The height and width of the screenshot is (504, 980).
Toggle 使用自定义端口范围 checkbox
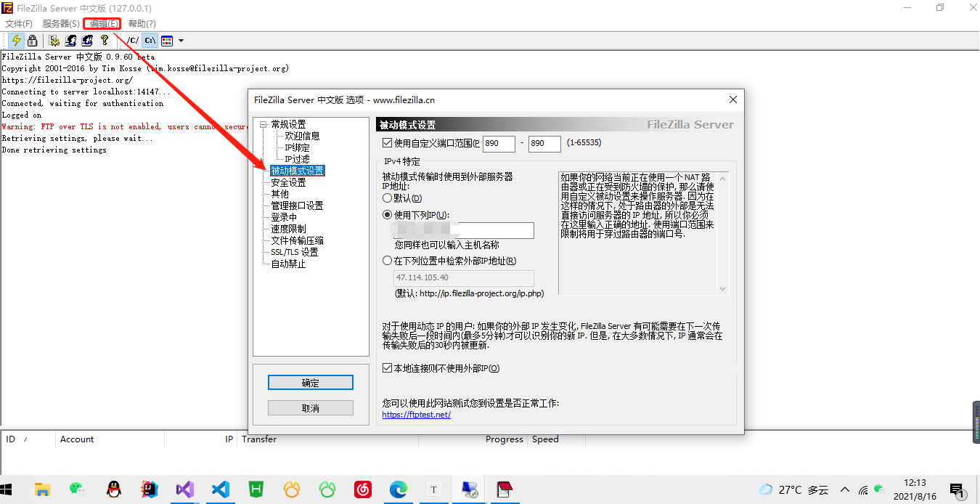(x=387, y=143)
